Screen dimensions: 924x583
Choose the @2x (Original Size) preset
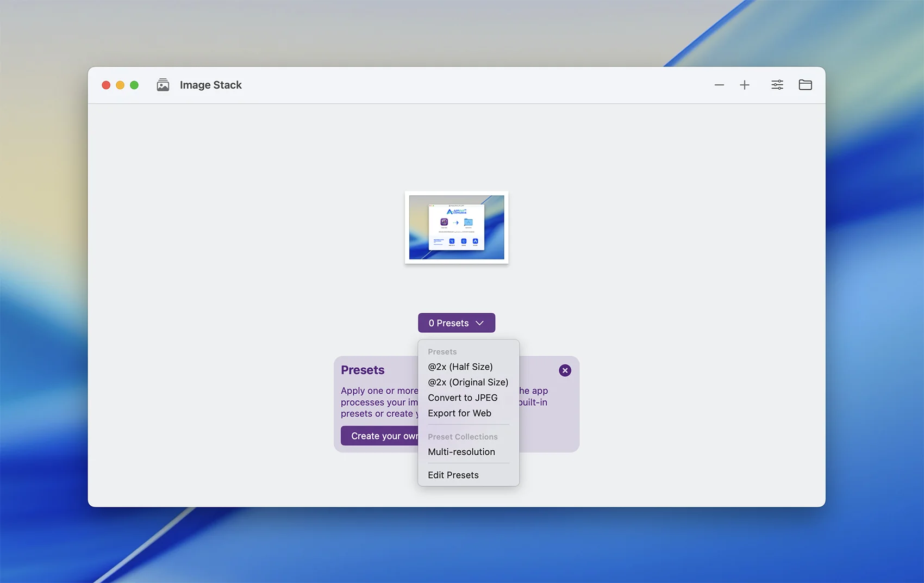[467, 382]
